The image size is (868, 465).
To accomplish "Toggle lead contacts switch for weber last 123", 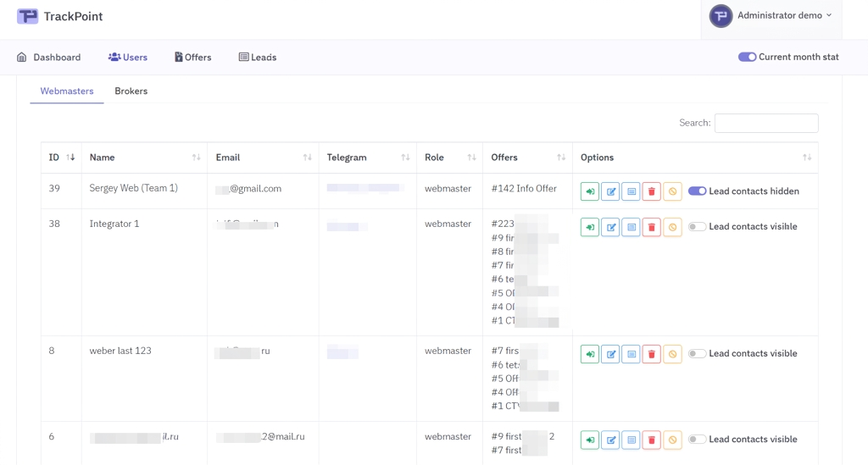I will pyautogui.click(x=697, y=353).
